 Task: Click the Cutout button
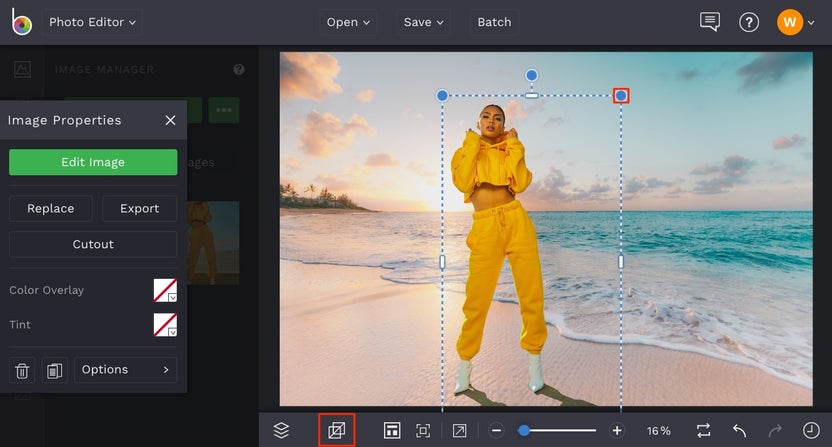93,244
